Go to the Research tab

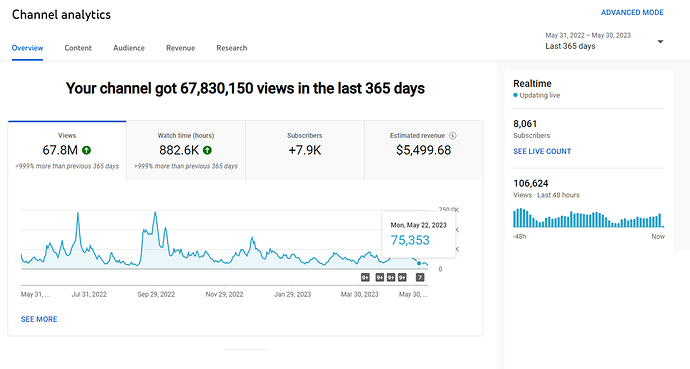pos(232,48)
